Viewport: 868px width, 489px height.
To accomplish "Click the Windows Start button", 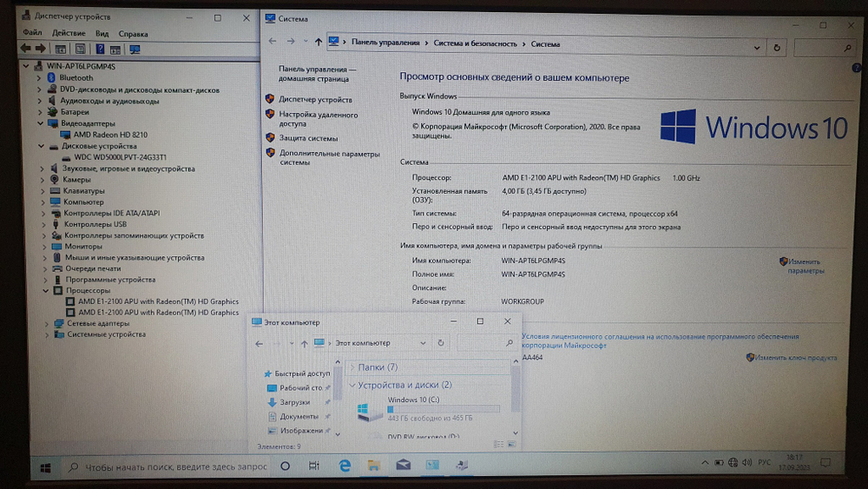I will (45, 468).
